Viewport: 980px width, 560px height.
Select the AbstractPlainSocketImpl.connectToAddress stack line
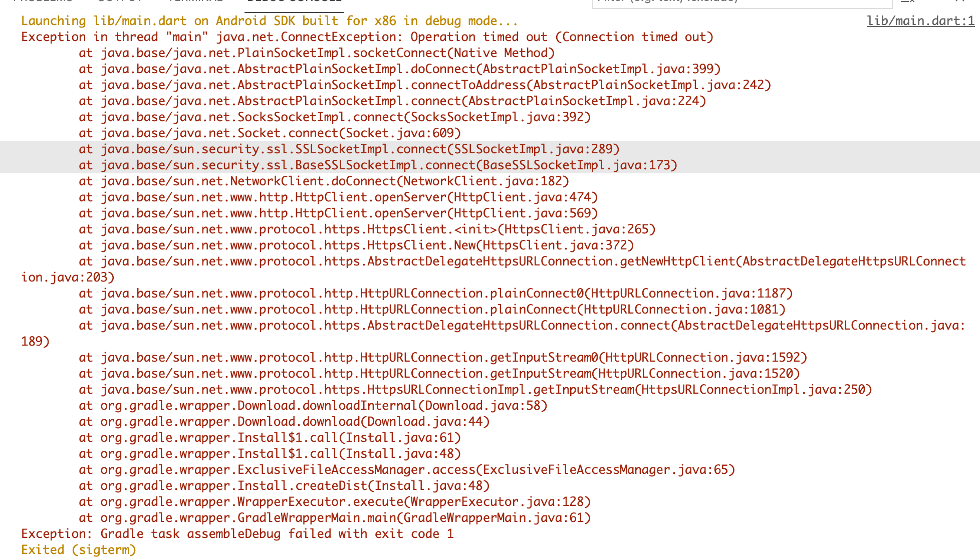click(x=425, y=85)
